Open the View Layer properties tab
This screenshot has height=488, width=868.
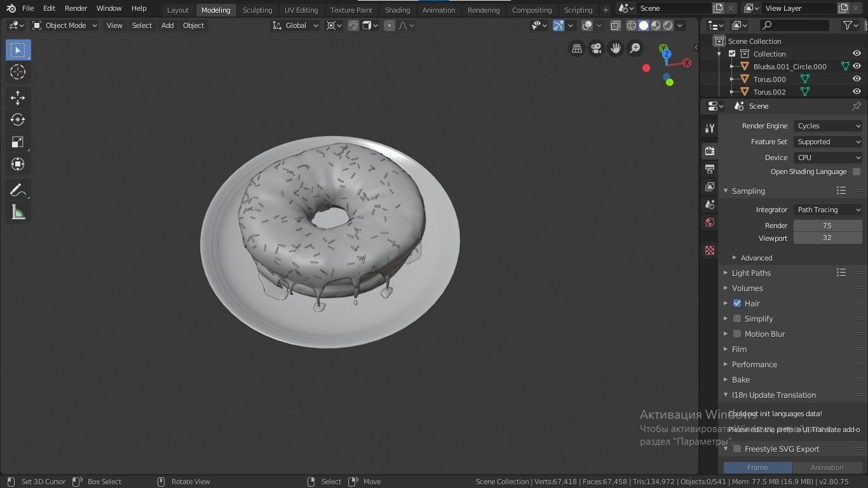710,187
